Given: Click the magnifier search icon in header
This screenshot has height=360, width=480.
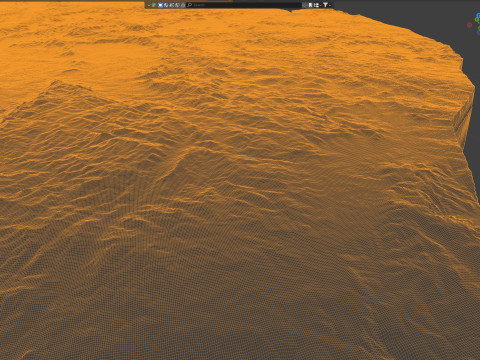Looking at the screenshot, I should coord(190,5).
